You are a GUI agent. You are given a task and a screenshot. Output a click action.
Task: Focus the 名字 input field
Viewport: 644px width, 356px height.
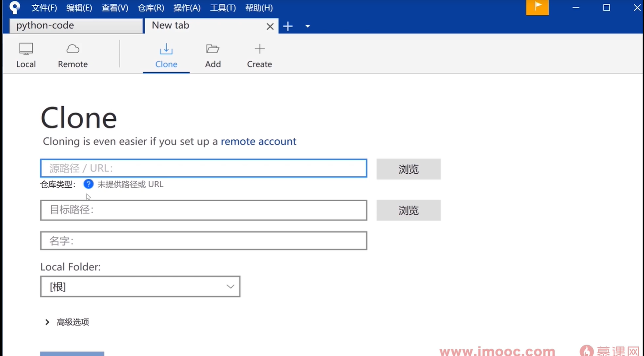(204, 241)
